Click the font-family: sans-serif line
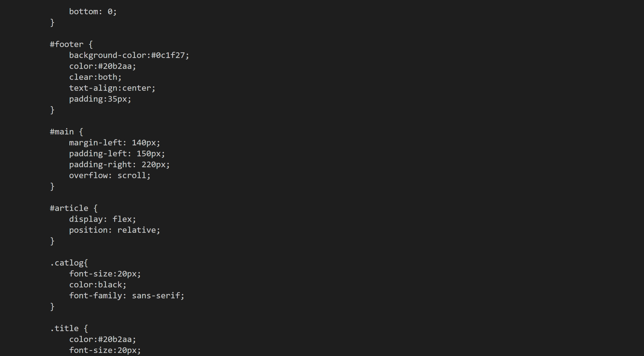 (126, 296)
